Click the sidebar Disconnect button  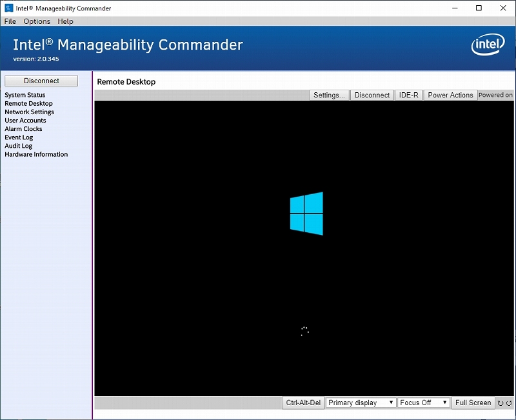41,81
